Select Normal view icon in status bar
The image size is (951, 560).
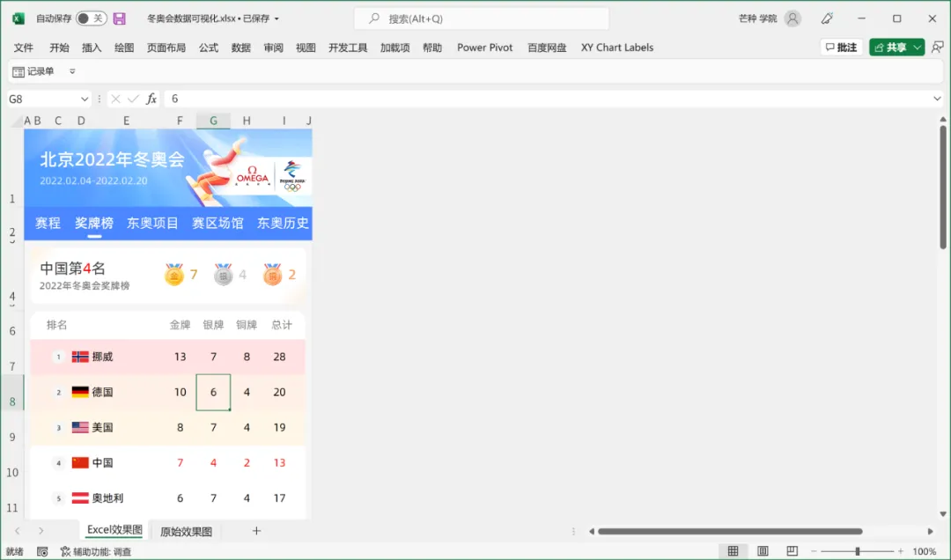pos(732,551)
